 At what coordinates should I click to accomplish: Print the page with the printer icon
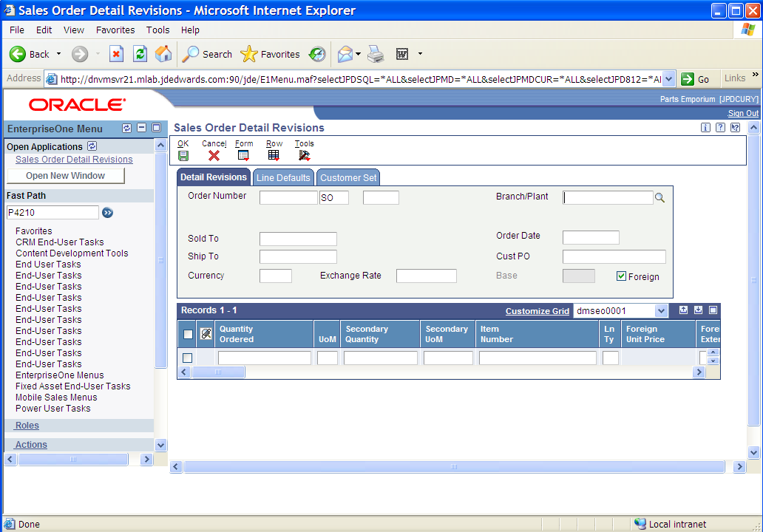376,54
